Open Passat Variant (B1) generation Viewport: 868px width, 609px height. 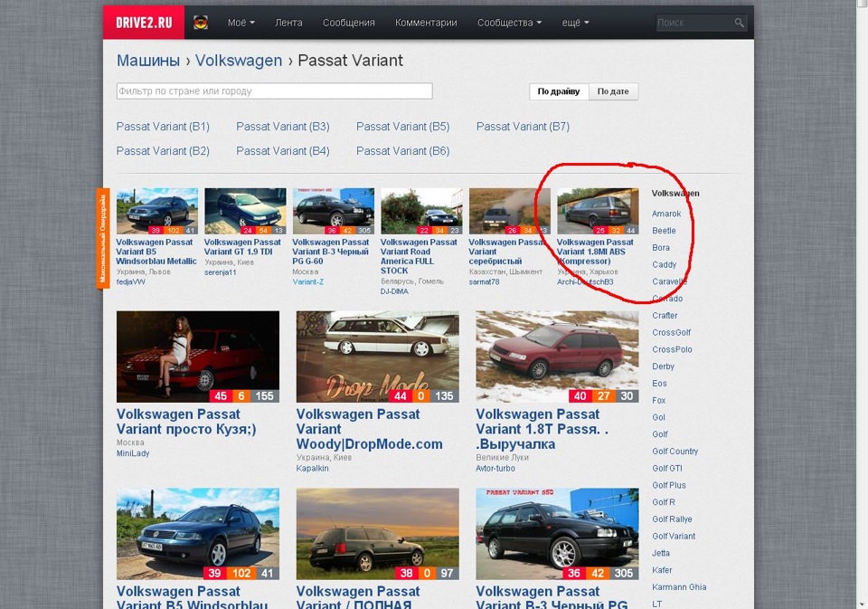(x=163, y=127)
